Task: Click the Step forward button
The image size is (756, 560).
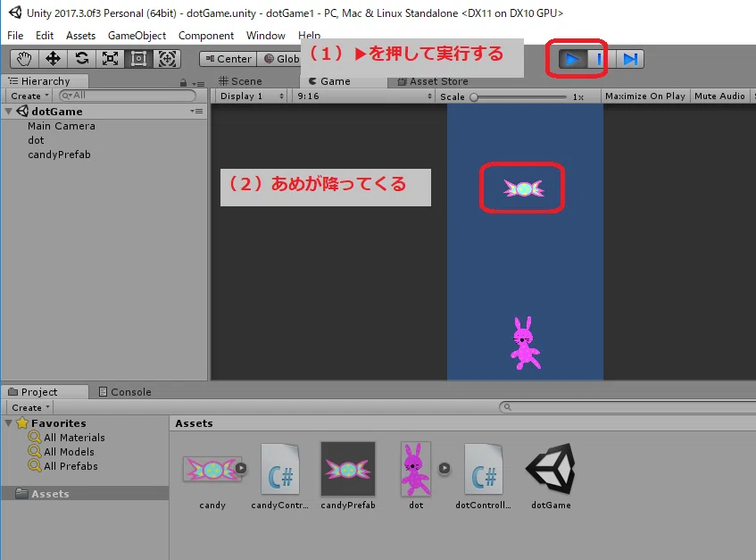Action: point(629,59)
